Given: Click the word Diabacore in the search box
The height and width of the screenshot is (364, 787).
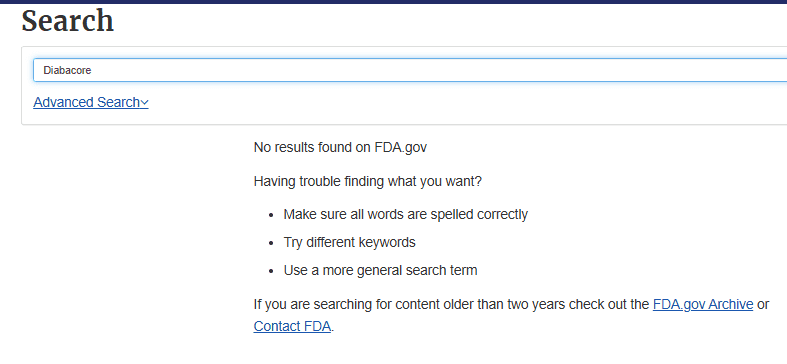Looking at the screenshot, I should [x=67, y=70].
